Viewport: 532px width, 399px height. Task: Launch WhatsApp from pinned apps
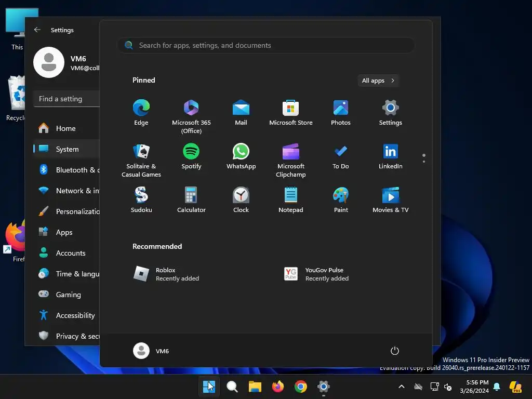[x=241, y=156]
